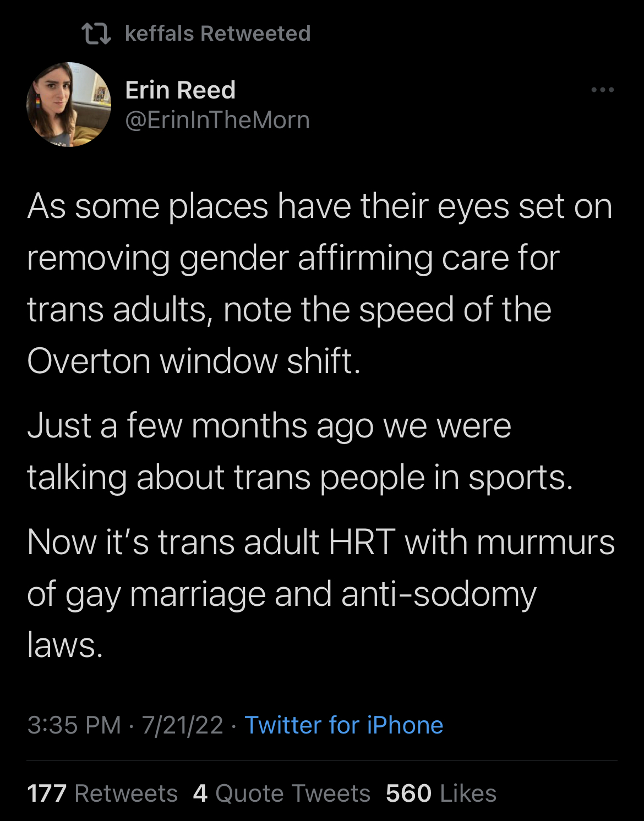Tap the line starting "trans adults, note the speed"

pyautogui.click(x=289, y=309)
